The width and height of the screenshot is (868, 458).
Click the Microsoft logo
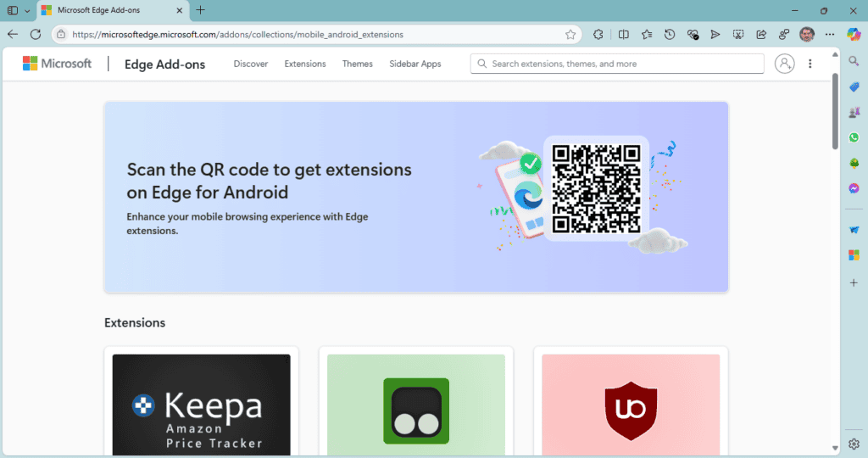57,63
